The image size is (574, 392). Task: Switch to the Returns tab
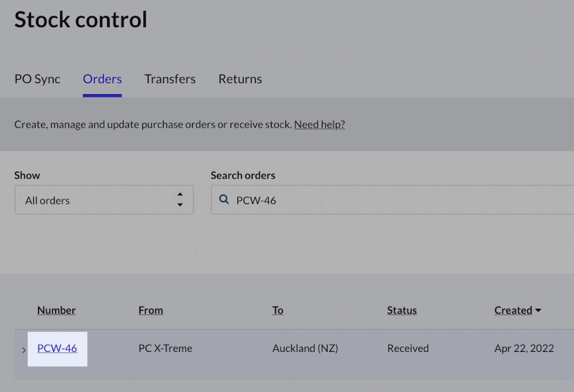coord(240,79)
